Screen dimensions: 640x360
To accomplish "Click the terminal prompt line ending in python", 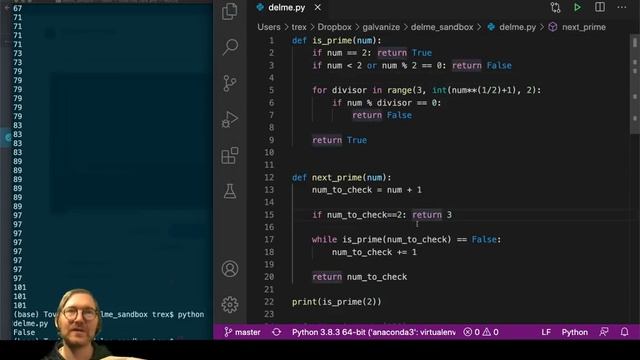I will click(x=109, y=315).
